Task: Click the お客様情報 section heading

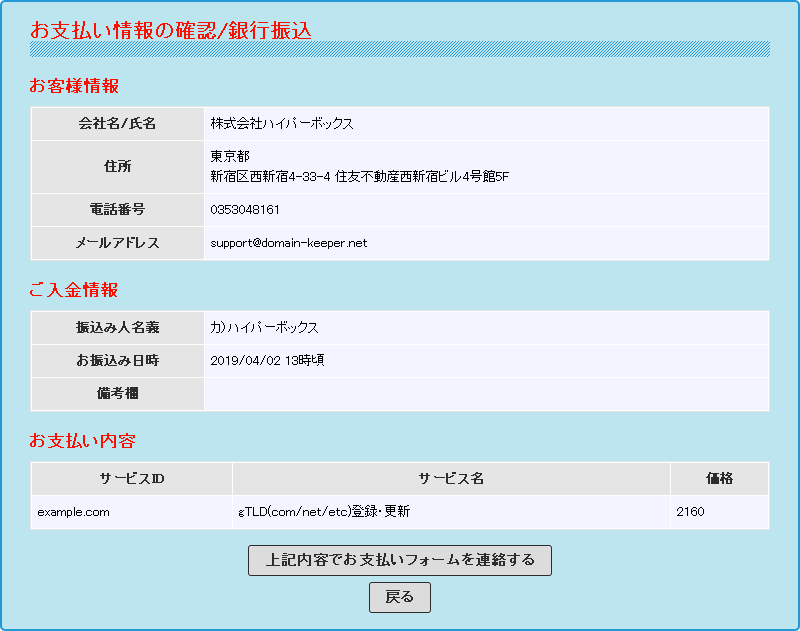Action: pos(74,86)
